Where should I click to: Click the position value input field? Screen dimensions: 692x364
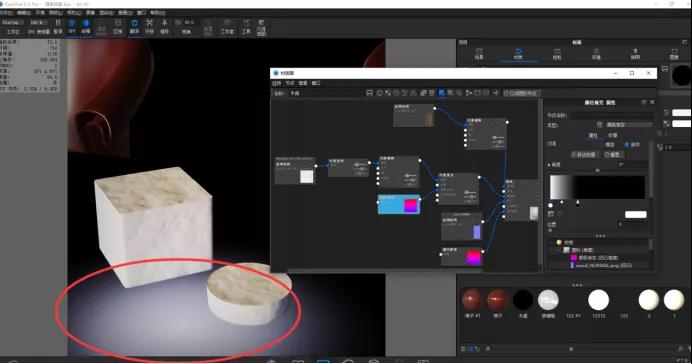[x=633, y=225]
